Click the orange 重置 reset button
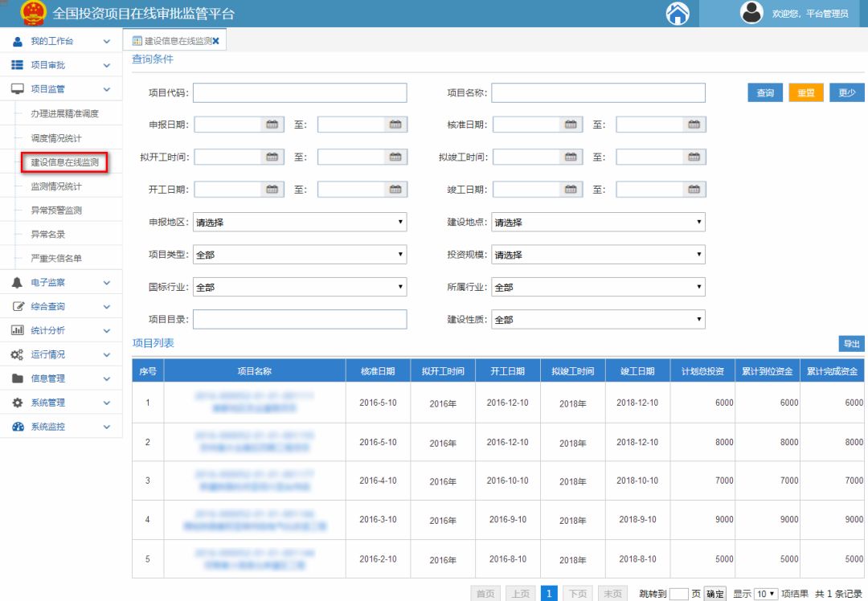 (x=805, y=93)
